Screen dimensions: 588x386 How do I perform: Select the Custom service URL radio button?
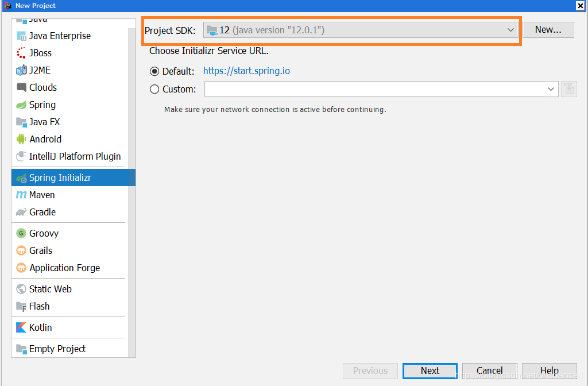point(154,89)
